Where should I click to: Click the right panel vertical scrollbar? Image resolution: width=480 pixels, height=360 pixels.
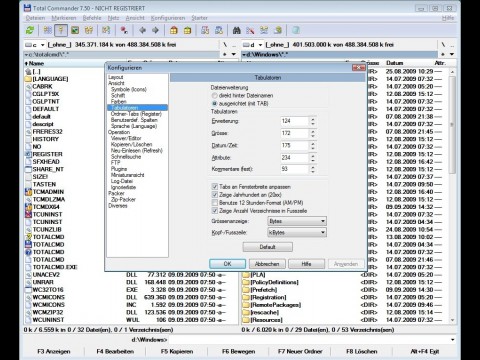point(452,196)
